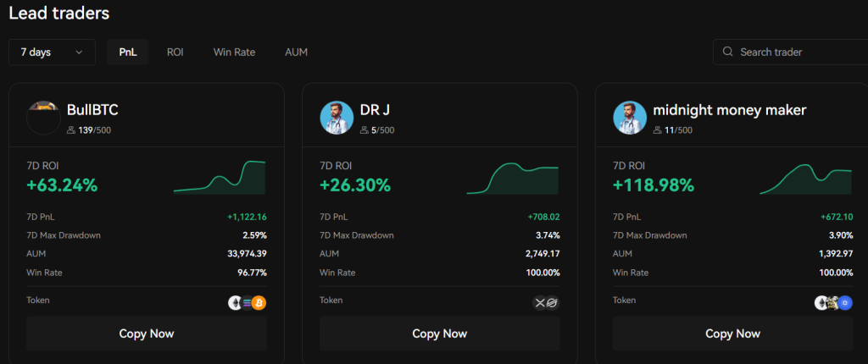Open BullBTC's profile avatar
The image size is (868, 364).
pos(43,118)
